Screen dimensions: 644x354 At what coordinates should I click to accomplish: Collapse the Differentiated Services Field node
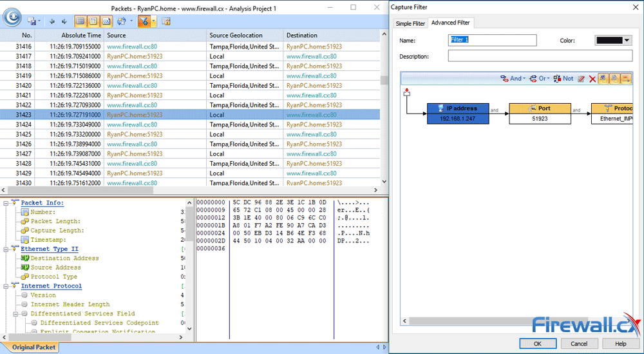pyautogui.click(x=15, y=314)
